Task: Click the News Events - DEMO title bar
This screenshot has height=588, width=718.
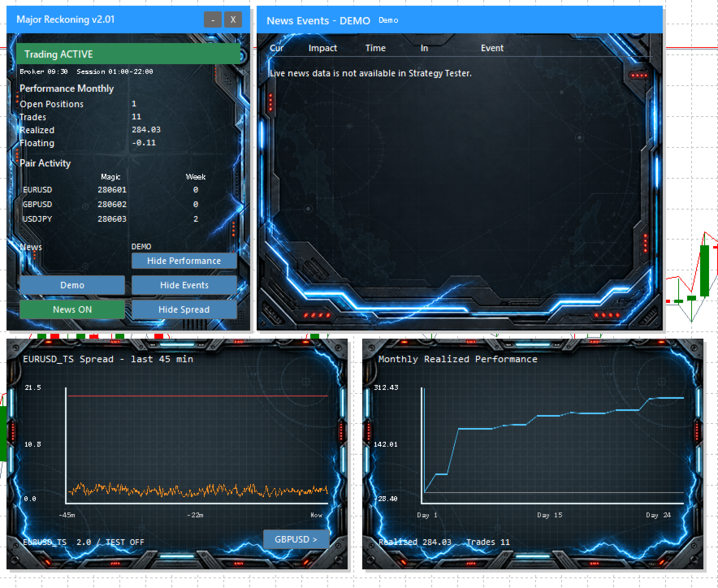Action: [460, 20]
